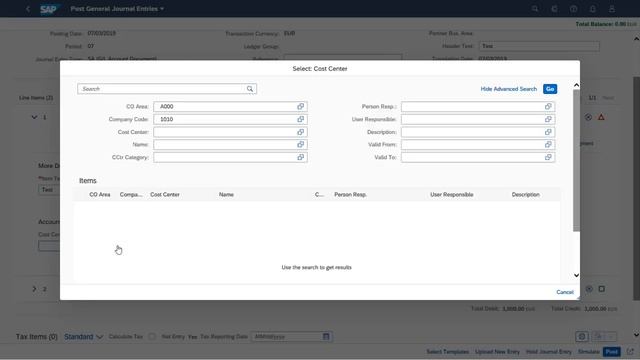Open the Post General Journal Entries title menu
640x360 pixels.
pos(117,9)
